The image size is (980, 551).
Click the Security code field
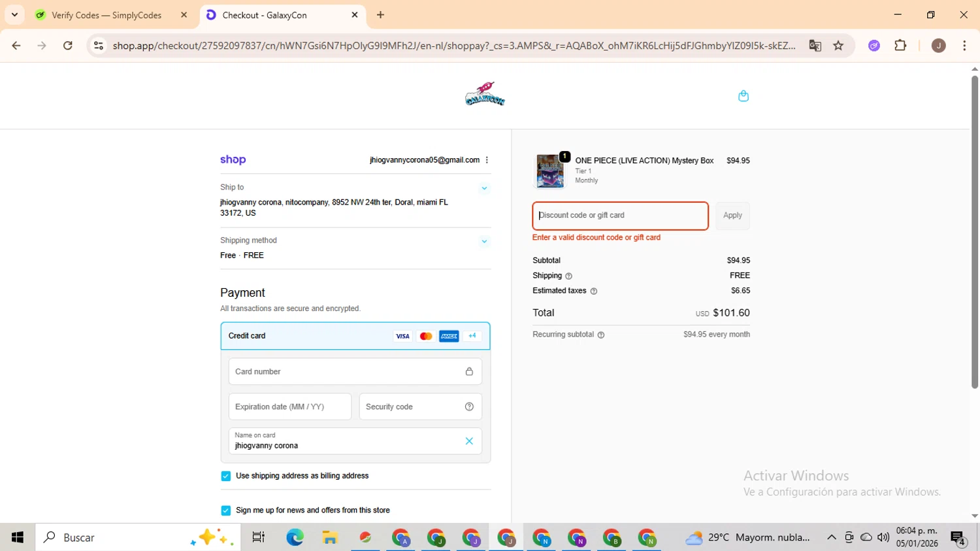pyautogui.click(x=421, y=407)
